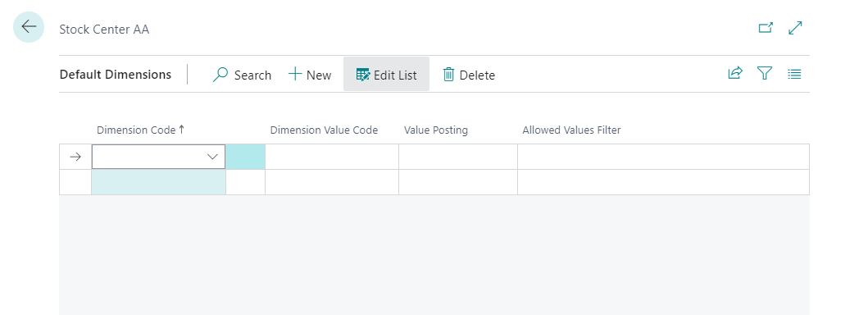Click the Stock Center AA title
868x315 pixels.
tap(104, 30)
